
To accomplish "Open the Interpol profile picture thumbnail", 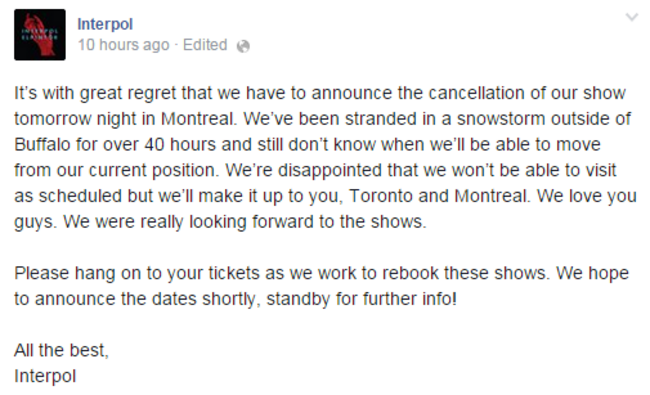I will click(x=40, y=35).
